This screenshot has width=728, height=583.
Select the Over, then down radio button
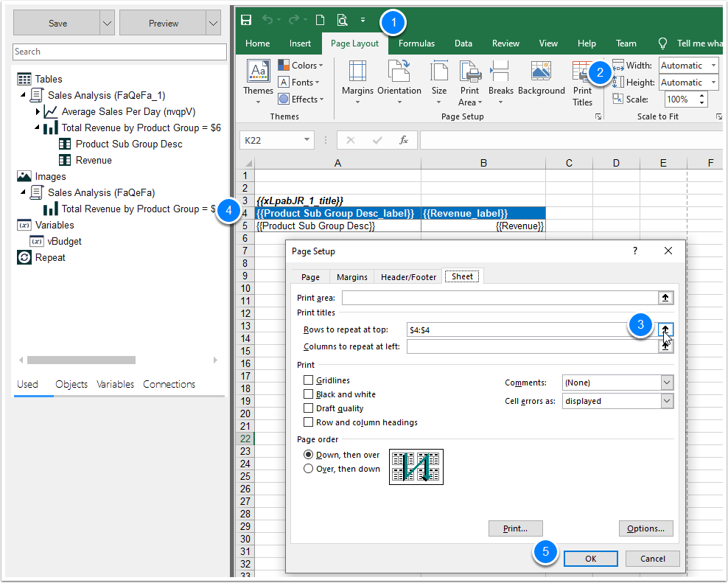308,468
